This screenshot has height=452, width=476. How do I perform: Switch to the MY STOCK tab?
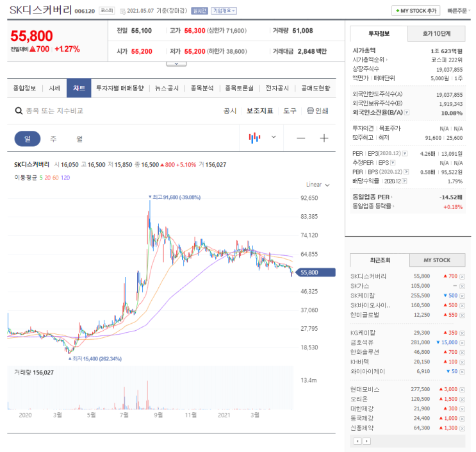coord(437,260)
